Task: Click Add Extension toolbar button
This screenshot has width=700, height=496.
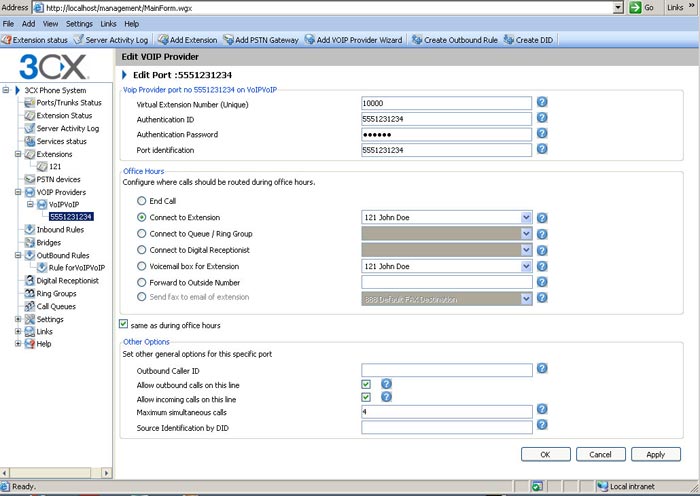Action: pos(187,40)
